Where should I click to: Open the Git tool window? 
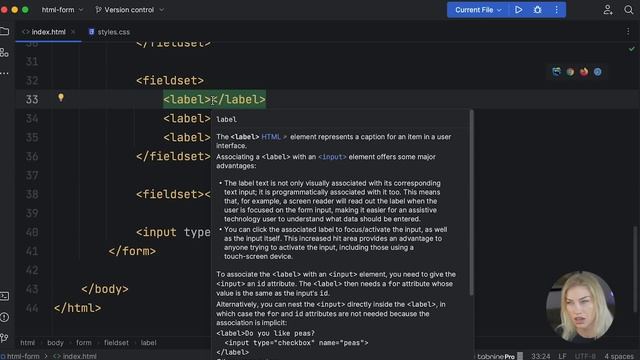coord(4,338)
